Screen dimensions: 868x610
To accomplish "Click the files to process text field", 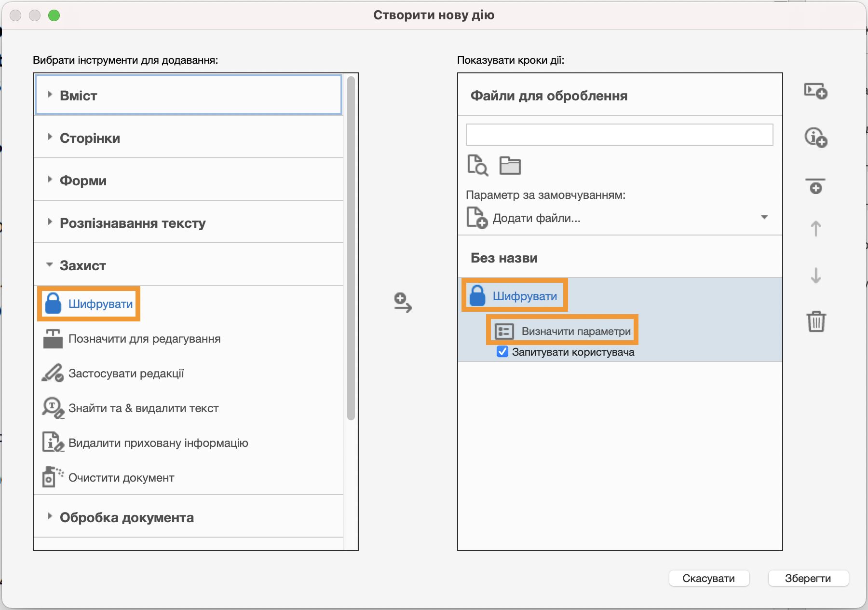I will pyautogui.click(x=619, y=135).
